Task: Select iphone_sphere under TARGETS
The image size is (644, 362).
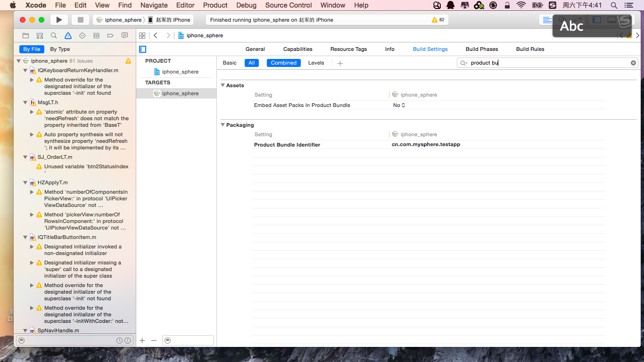Action: (x=176, y=93)
